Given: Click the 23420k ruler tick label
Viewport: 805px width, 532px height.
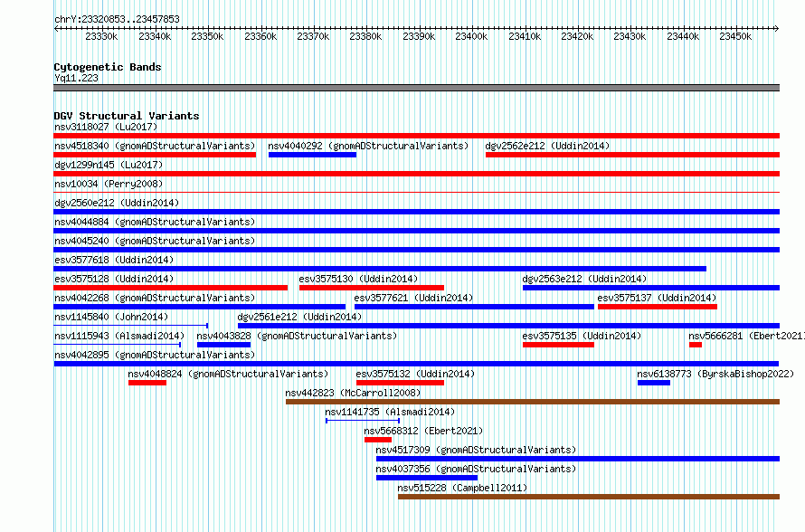Looking at the screenshot, I should [x=576, y=36].
